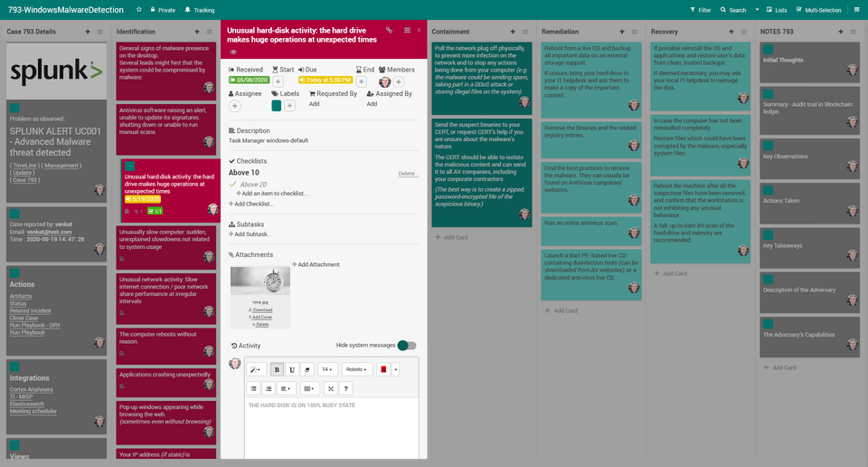Click Add Attachment link
This screenshot has width=868, height=467.
coord(316,265)
